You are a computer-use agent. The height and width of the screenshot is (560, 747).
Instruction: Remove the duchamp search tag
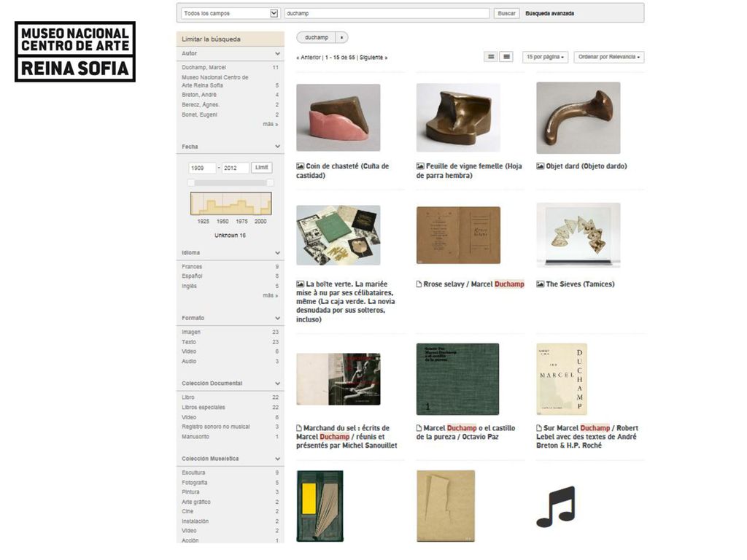[x=341, y=37]
